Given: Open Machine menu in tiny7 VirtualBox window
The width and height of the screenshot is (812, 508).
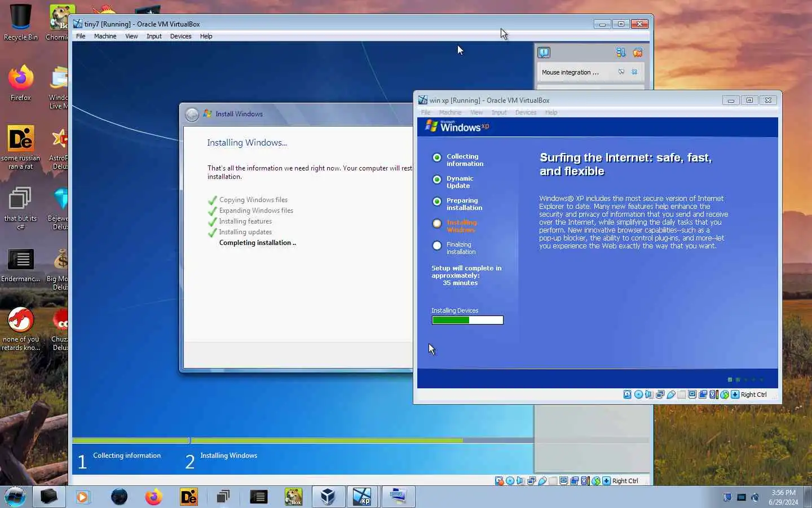Looking at the screenshot, I should point(105,36).
